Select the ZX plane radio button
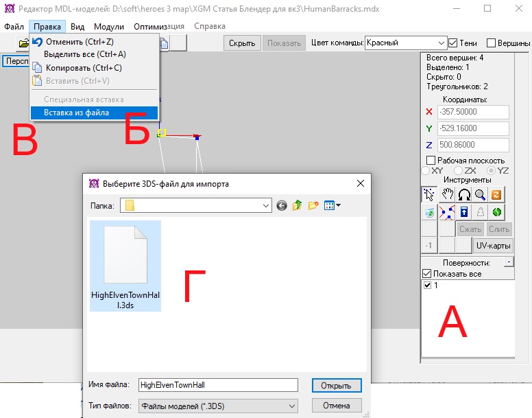The image size is (532, 418). coord(459,170)
